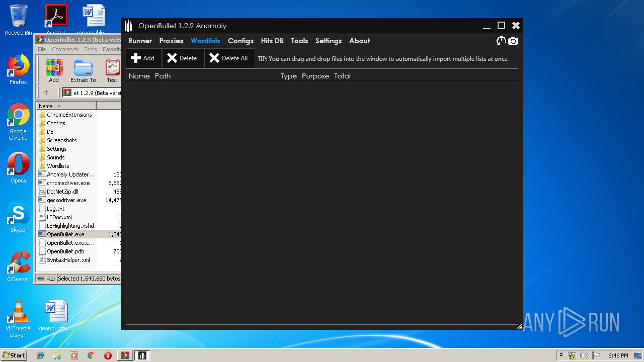
Task: Open the CCleaner desktop shortcut
Action: [x=18, y=266]
